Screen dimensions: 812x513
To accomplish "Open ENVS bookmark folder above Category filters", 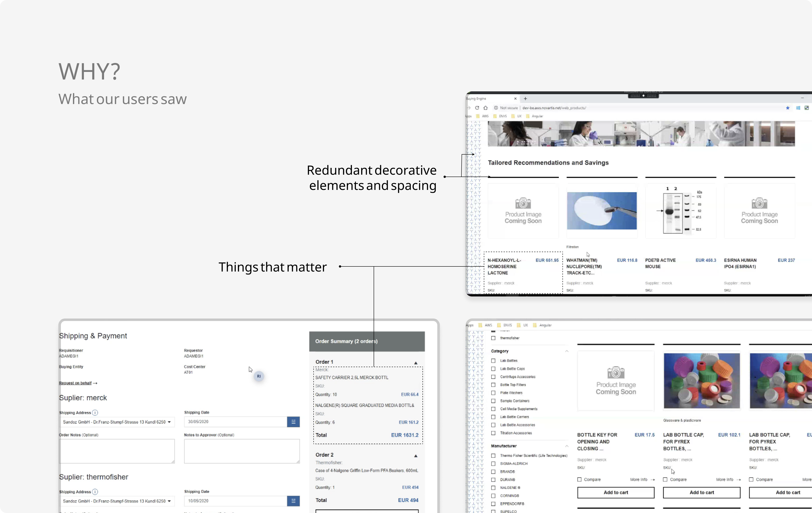I will [x=505, y=325].
